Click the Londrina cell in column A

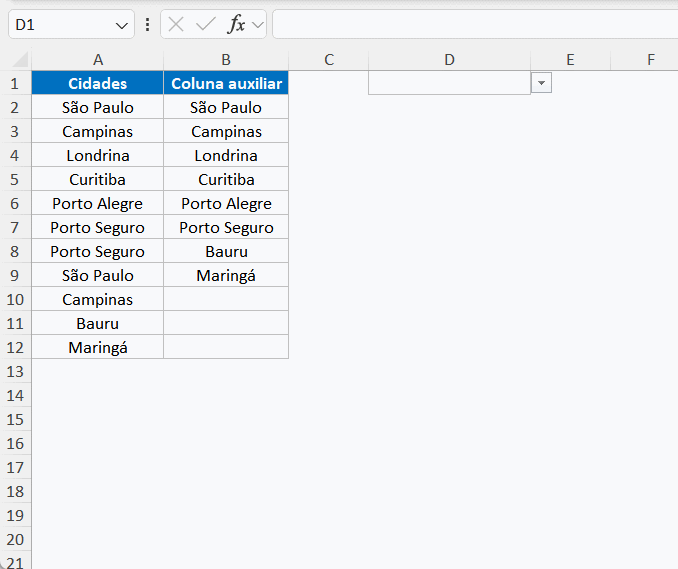[98, 156]
